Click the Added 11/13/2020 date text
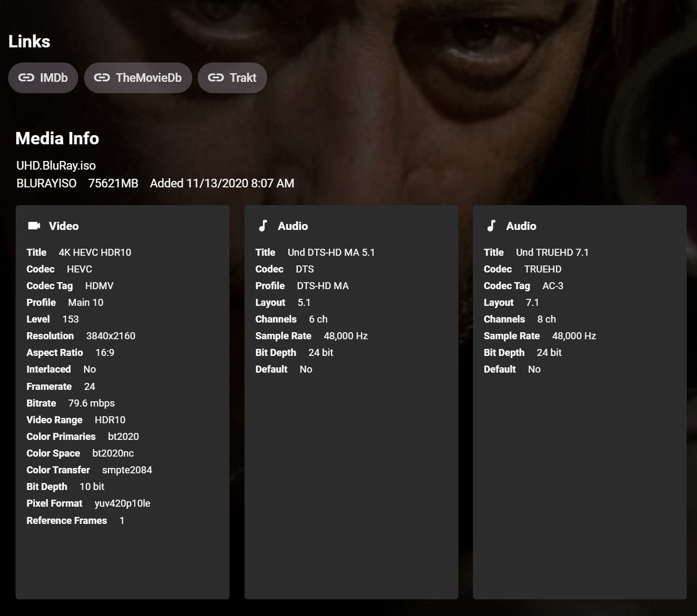The image size is (697, 616). point(222,183)
